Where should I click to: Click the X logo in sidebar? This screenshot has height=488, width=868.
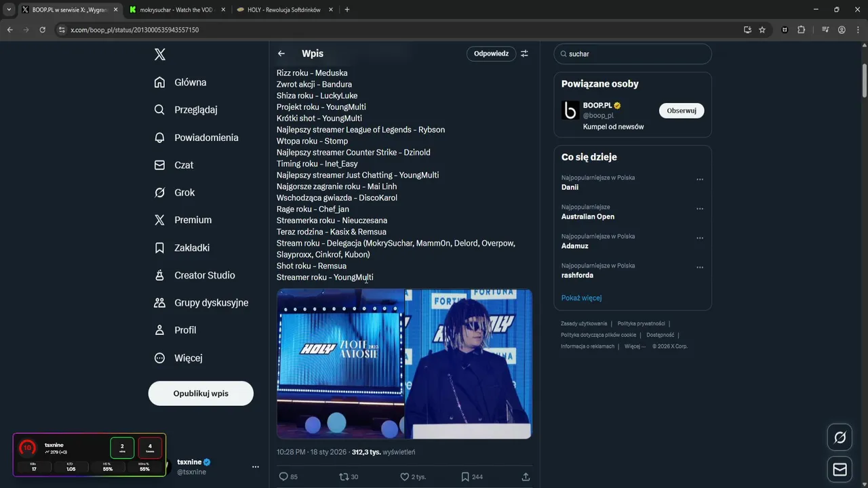coord(160,54)
